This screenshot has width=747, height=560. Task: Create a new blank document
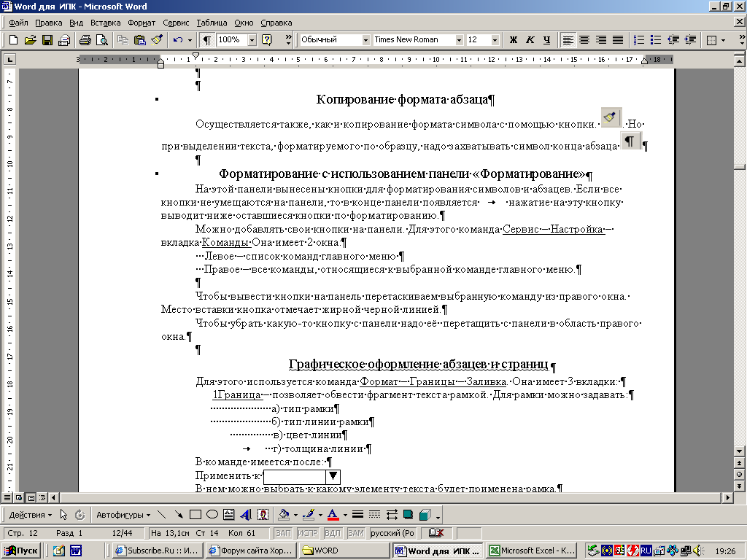pos(13,40)
